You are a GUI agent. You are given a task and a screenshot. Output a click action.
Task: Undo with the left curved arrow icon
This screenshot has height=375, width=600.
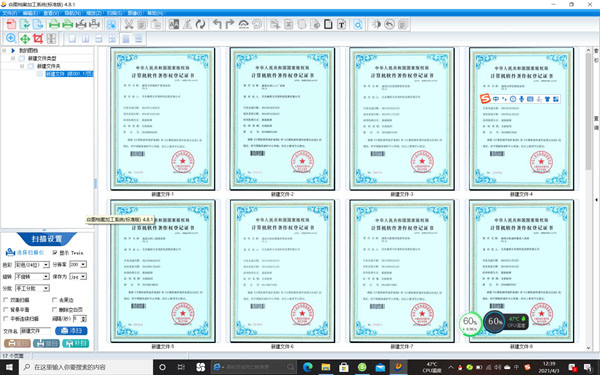217,24
